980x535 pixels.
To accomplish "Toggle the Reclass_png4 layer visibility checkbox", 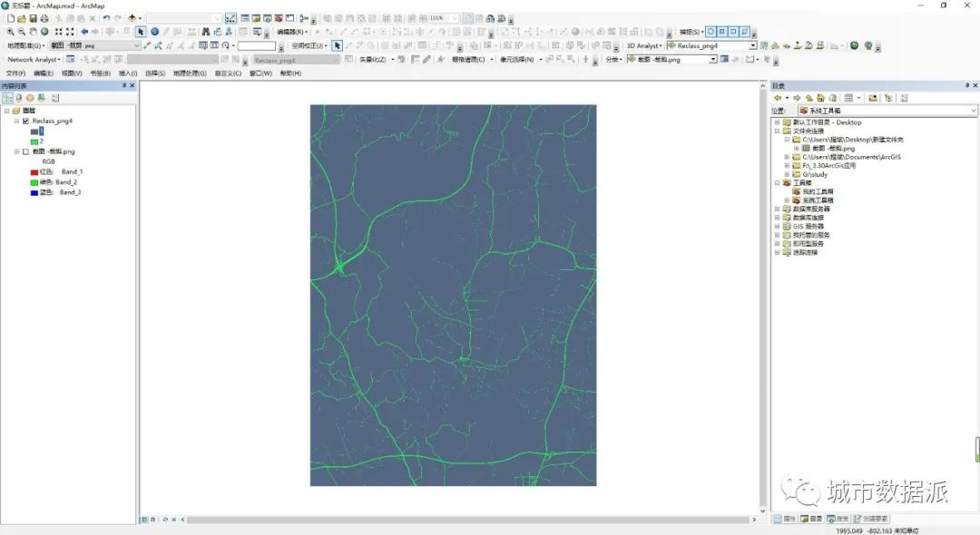I will click(25, 122).
